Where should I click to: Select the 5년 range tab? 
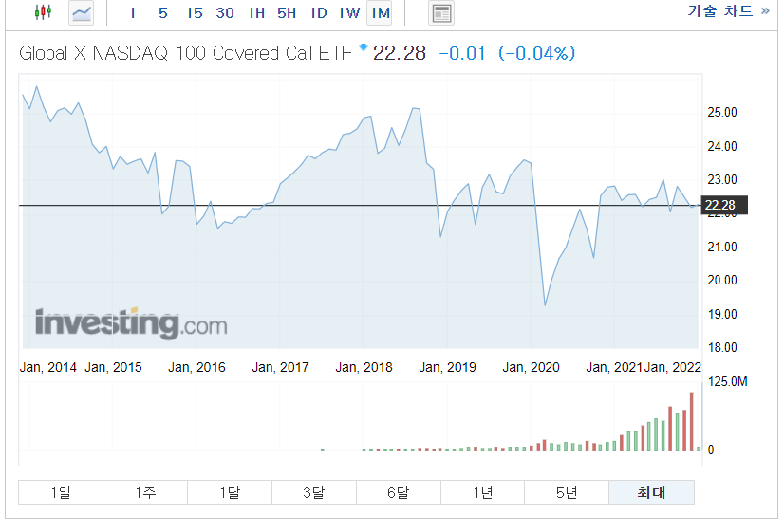(567, 492)
